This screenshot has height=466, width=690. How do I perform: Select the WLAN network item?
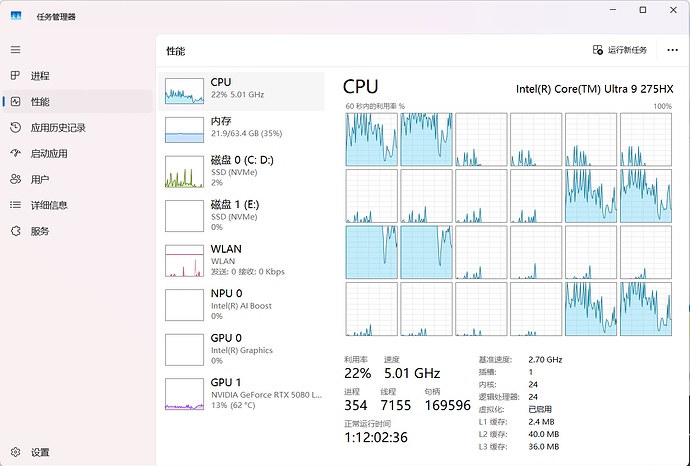tap(243, 259)
